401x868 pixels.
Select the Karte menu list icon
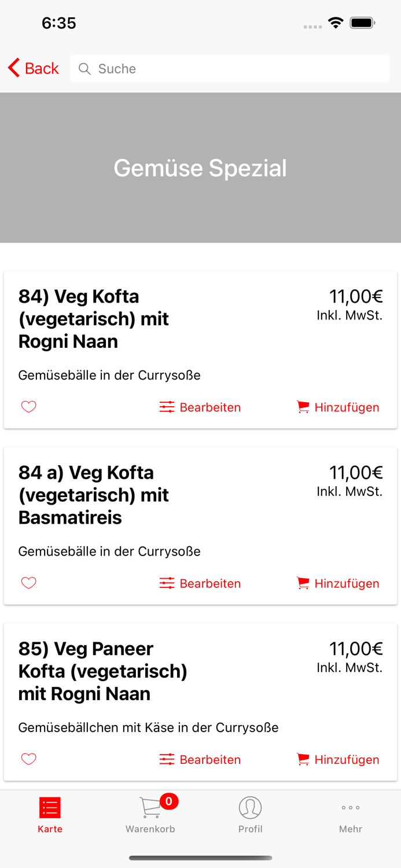tap(50, 807)
